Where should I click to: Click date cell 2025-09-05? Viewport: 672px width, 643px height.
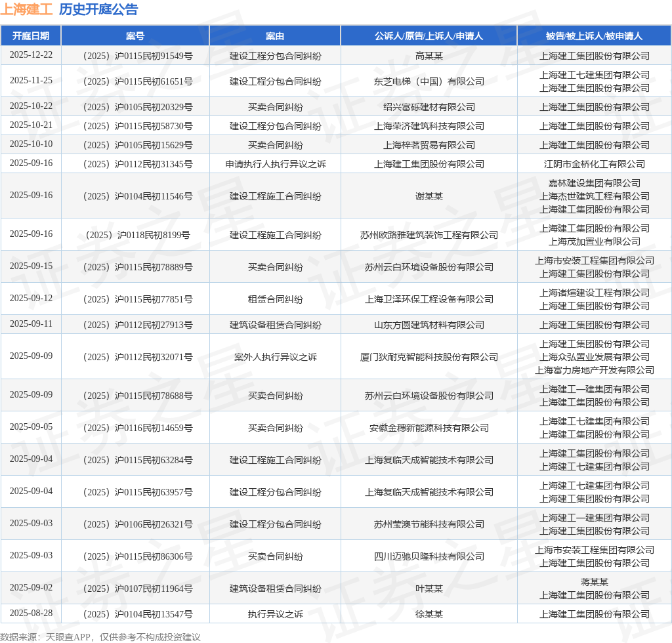pyautogui.click(x=31, y=426)
